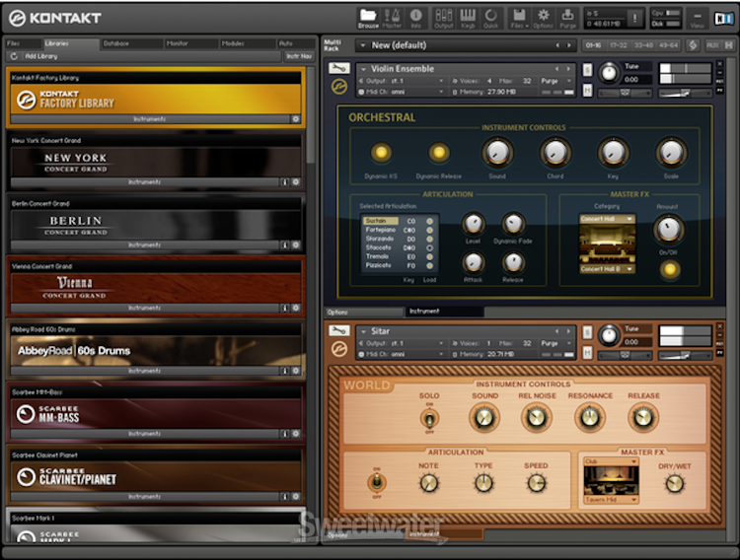Screen dimensions: 740x560
Task: Click the Kontakt logo in header
Action: (x=55, y=18)
